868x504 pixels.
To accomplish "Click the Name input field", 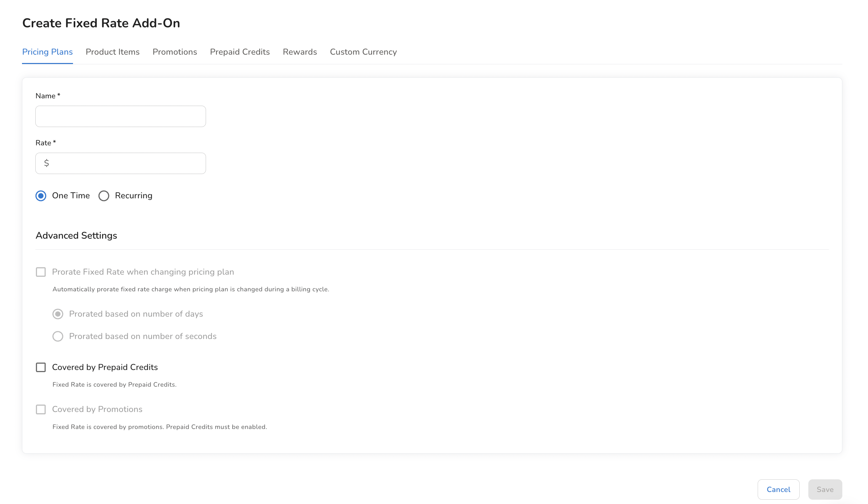I will [121, 116].
